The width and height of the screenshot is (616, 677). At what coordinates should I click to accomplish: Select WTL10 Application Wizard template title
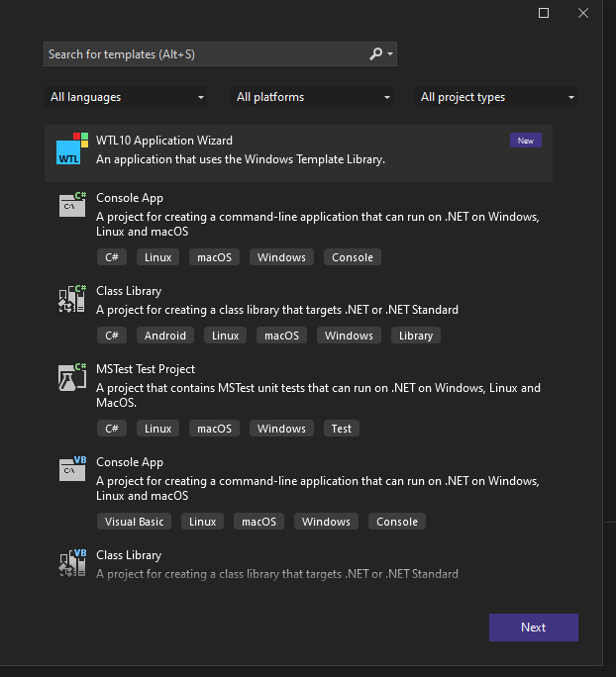point(164,141)
